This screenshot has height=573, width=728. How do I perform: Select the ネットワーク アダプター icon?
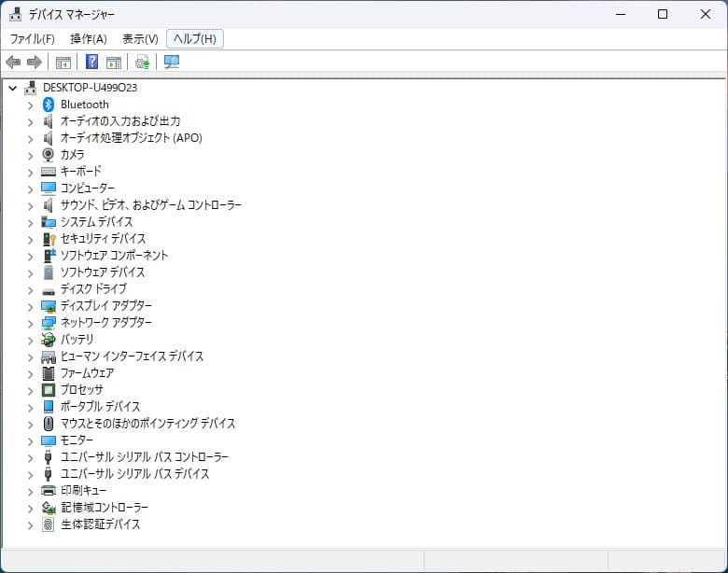click(x=49, y=323)
